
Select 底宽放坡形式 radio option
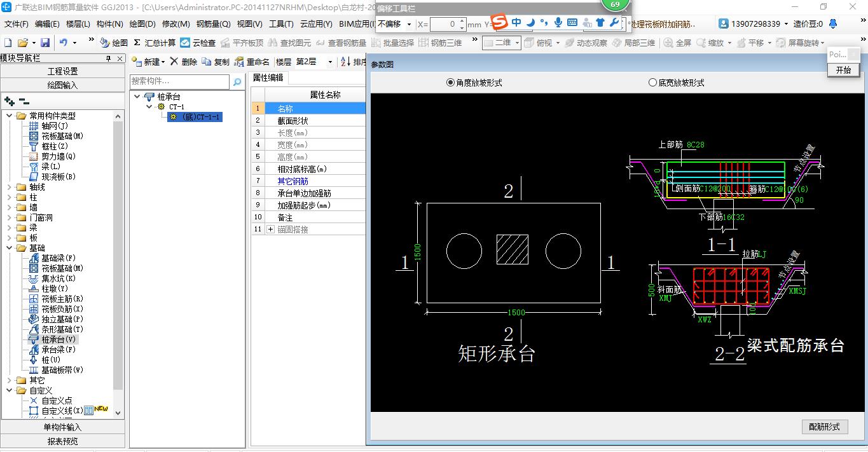[676, 83]
